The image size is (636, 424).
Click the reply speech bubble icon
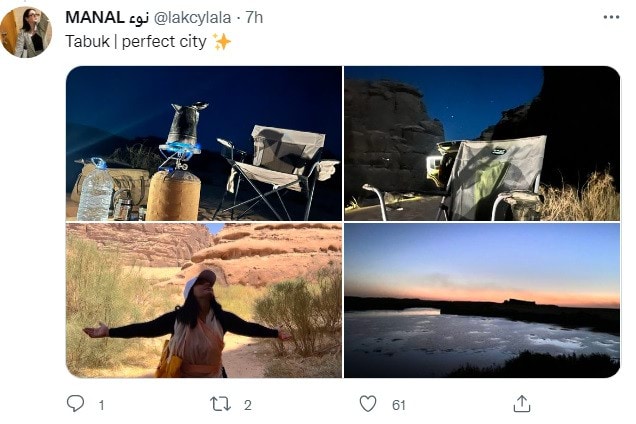pyautogui.click(x=75, y=404)
